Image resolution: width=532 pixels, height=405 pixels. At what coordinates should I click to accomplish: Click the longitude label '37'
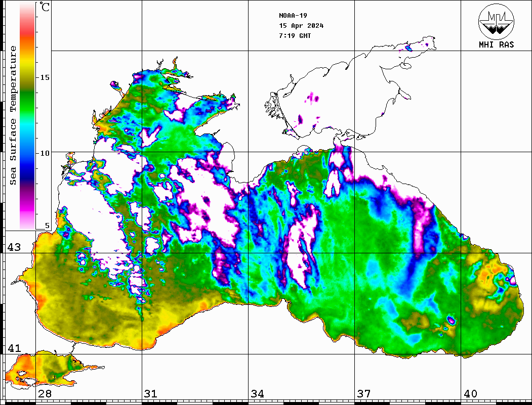(364, 394)
